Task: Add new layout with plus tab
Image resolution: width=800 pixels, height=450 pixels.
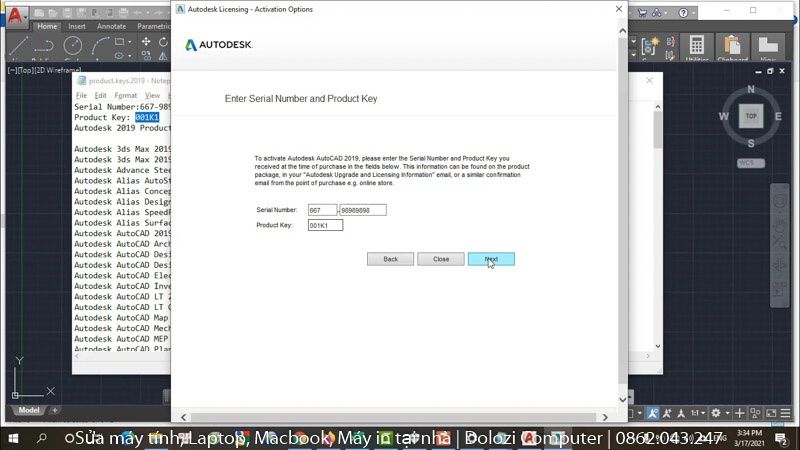Action: click(x=55, y=410)
